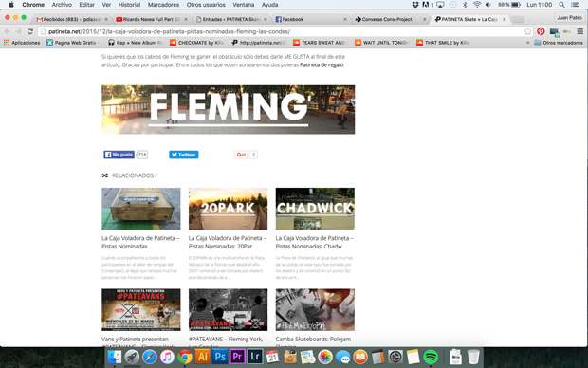The height and width of the screenshot is (368, 588).
Task: Open iTunes from the dock
Action: coord(167,357)
